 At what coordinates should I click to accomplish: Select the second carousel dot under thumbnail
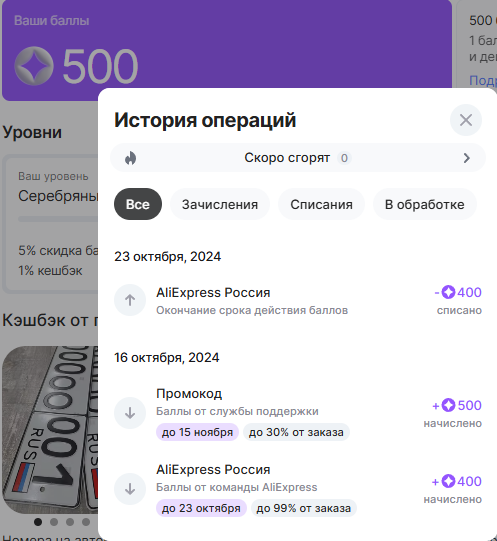click(x=54, y=522)
